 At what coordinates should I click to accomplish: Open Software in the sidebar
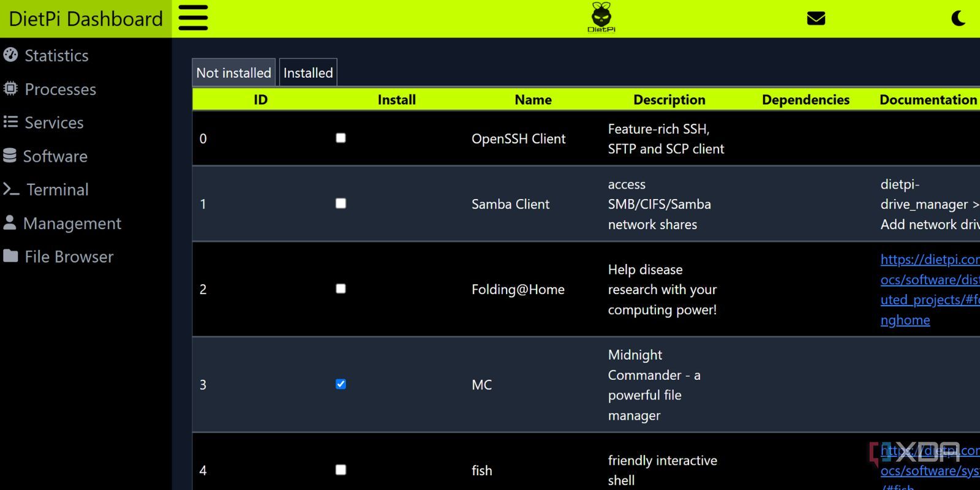click(x=55, y=156)
